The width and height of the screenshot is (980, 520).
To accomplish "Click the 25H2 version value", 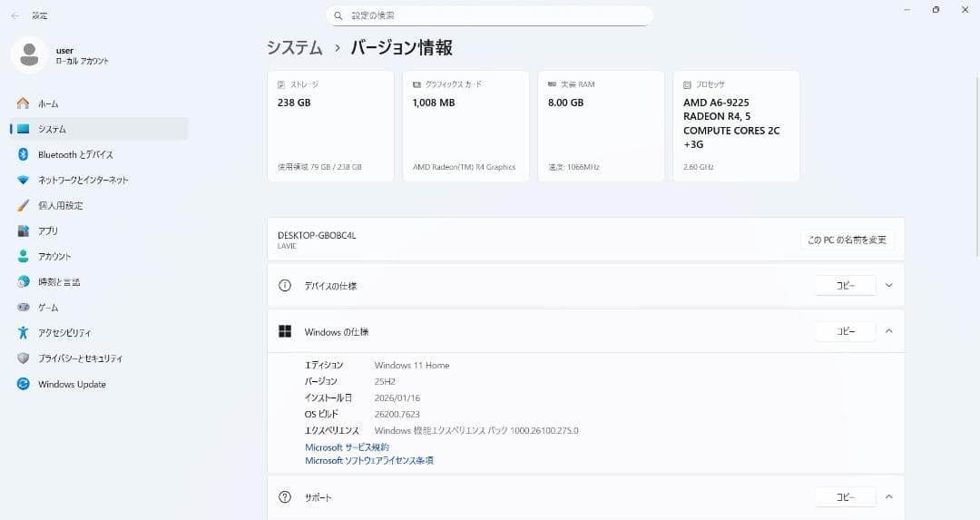I will (385, 381).
